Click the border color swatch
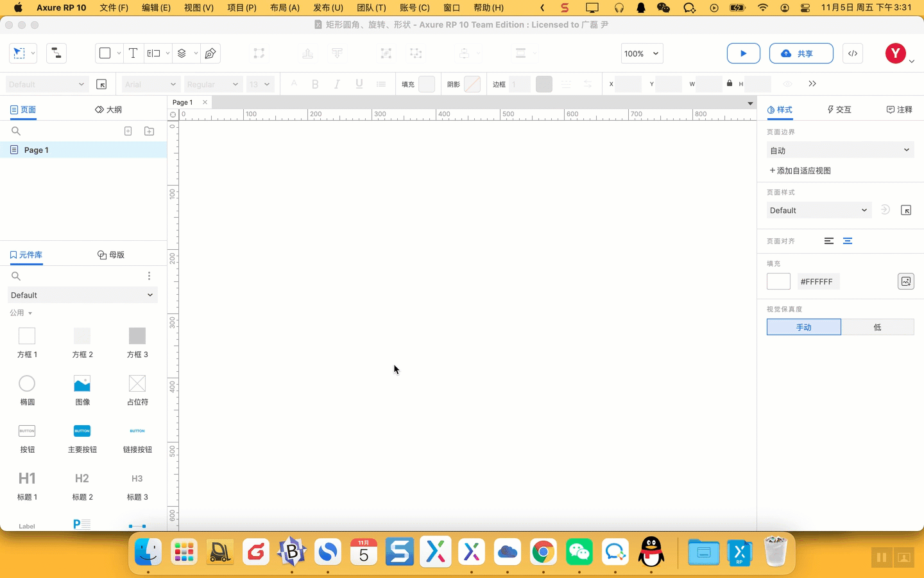The height and width of the screenshot is (578, 924). [544, 84]
